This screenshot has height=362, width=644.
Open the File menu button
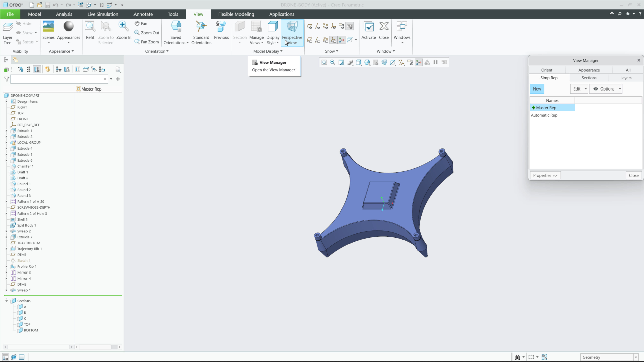click(10, 14)
